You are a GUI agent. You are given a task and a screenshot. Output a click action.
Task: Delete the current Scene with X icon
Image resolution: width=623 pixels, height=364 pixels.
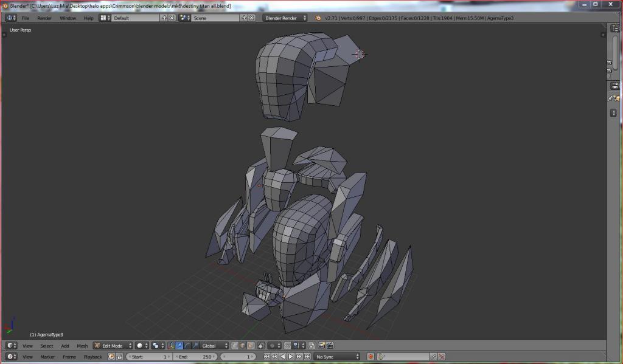click(x=251, y=18)
